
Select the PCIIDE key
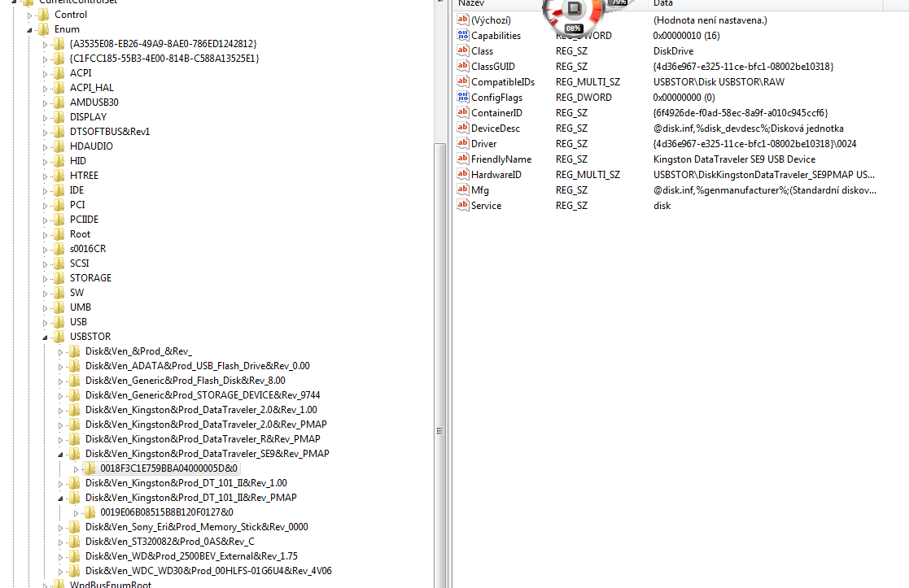tap(84, 220)
